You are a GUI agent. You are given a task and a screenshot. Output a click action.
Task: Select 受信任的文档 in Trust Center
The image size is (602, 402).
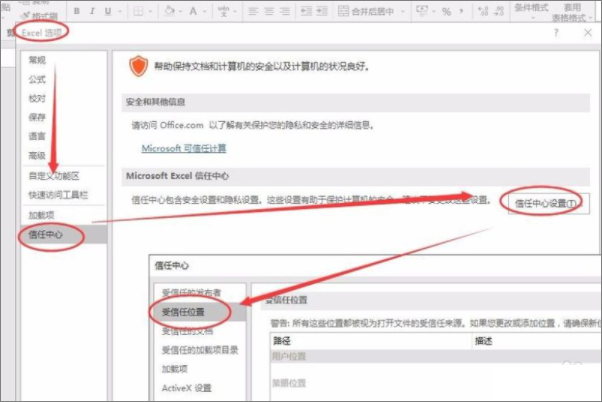187,331
